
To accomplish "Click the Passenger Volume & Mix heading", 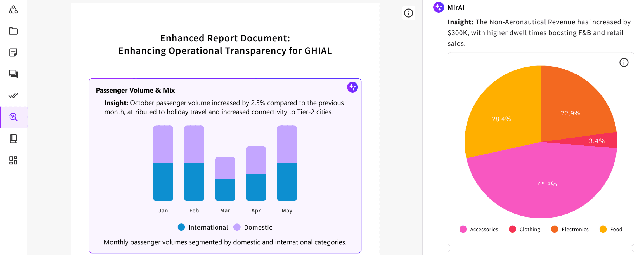I will [x=135, y=90].
